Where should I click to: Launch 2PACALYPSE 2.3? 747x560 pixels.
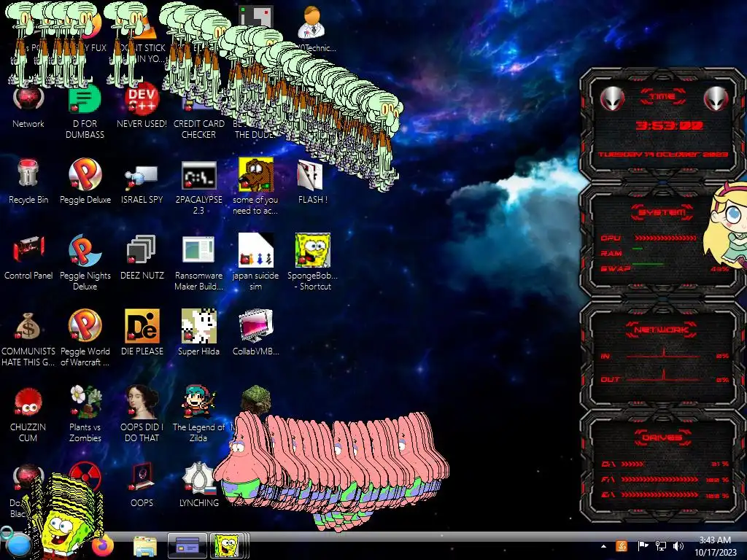[x=198, y=187]
